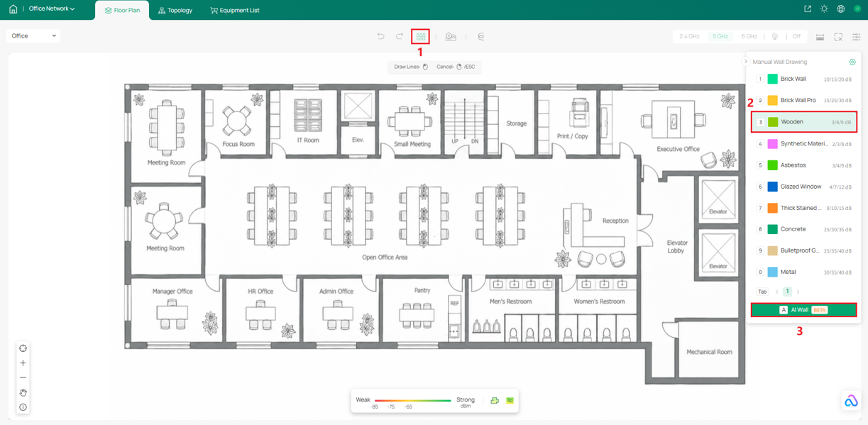Click the Open Office Area label
868x425 pixels.
click(x=385, y=257)
